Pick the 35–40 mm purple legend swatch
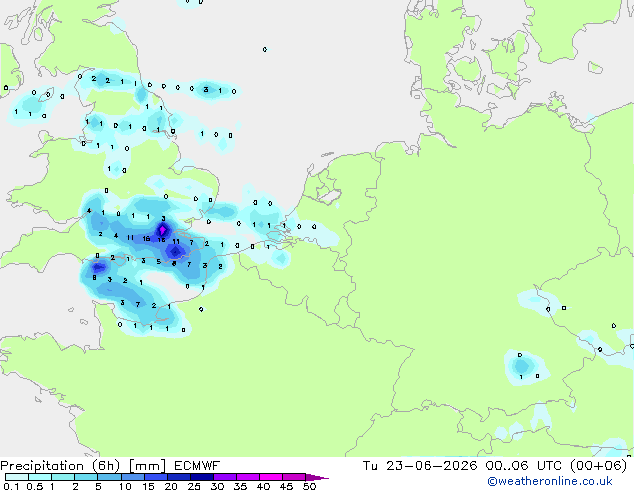Viewport: 634px width, 490px height. [x=247, y=477]
